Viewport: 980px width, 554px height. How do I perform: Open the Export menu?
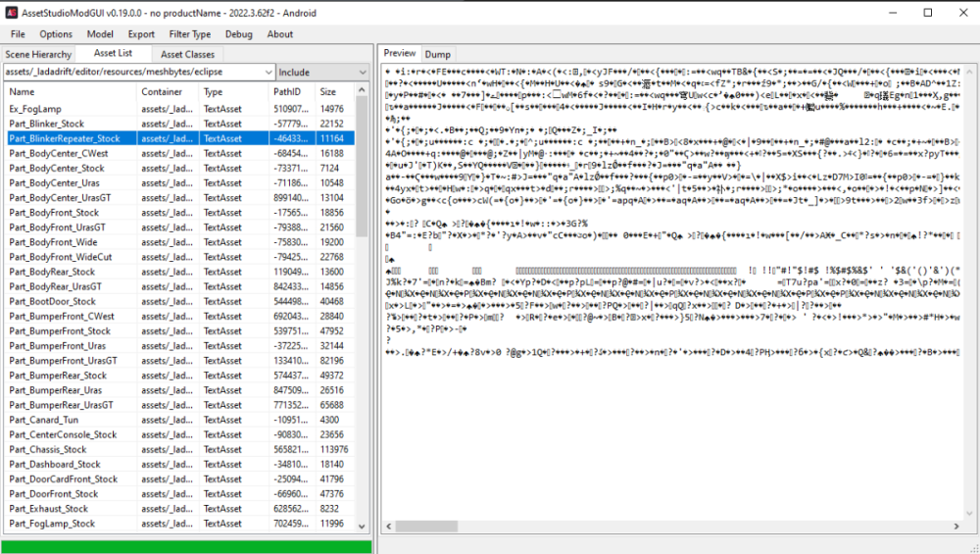(141, 34)
